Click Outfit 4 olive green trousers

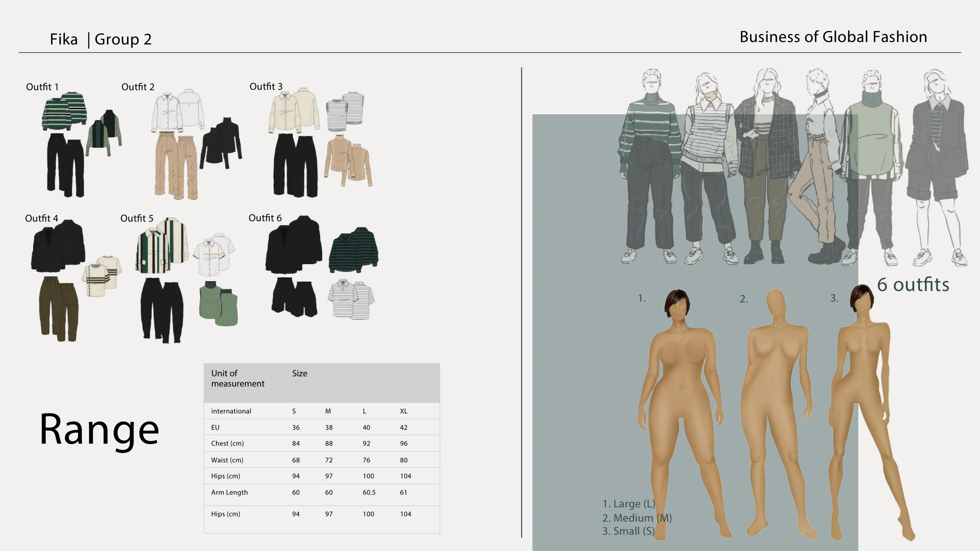pos(59,309)
